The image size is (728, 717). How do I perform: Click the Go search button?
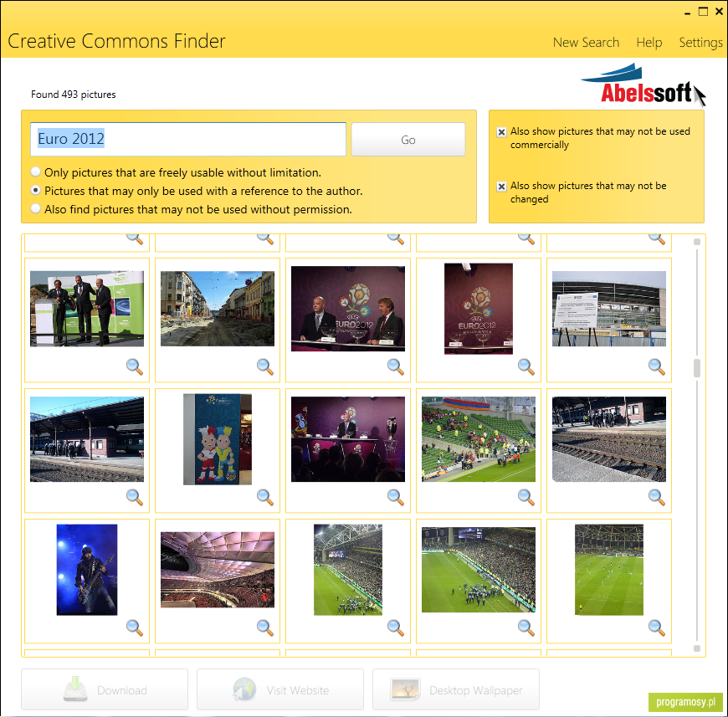[x=408, y=139]
